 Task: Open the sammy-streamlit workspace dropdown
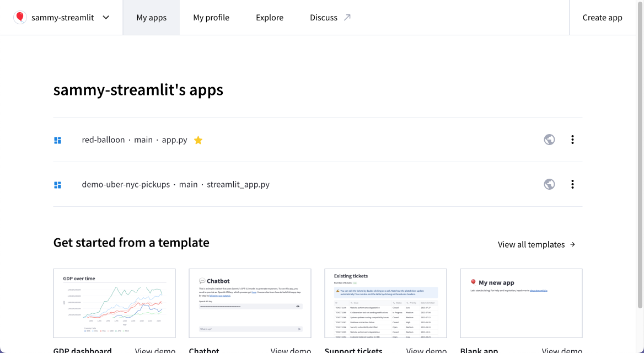105,17
